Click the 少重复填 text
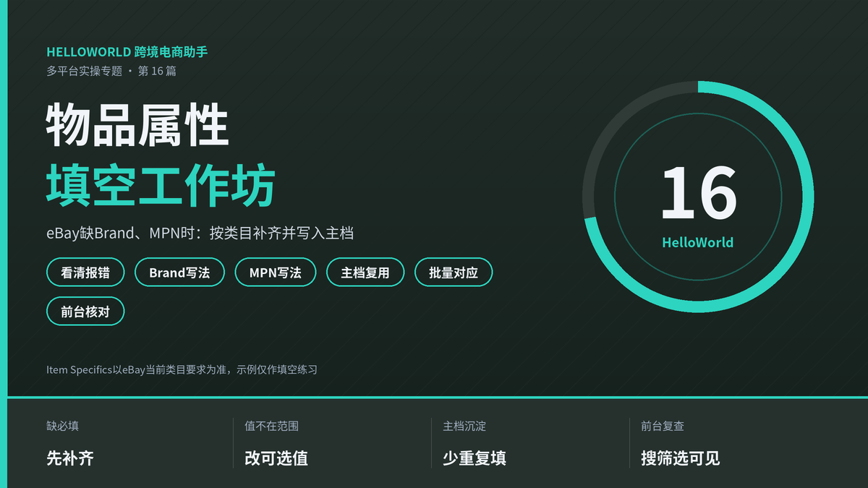 (475, 458)
